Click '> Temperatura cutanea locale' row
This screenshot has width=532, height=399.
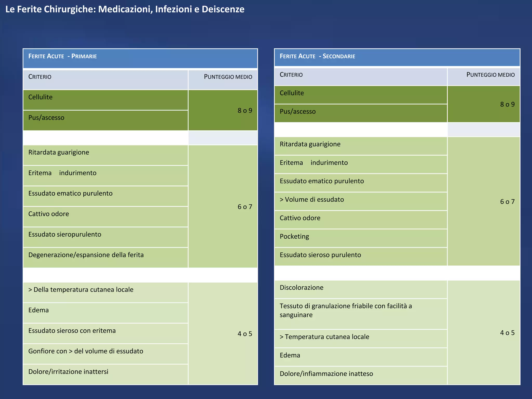click(x=361, y=339)
